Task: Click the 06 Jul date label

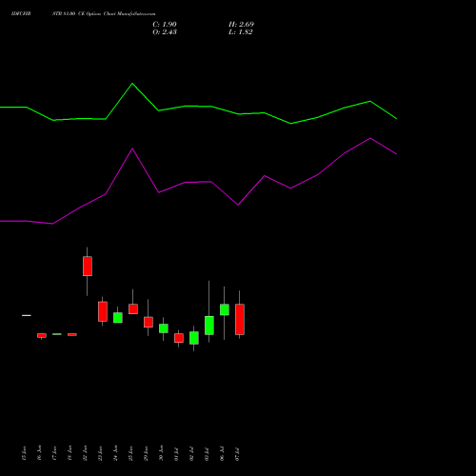Action: coord(222,454)
